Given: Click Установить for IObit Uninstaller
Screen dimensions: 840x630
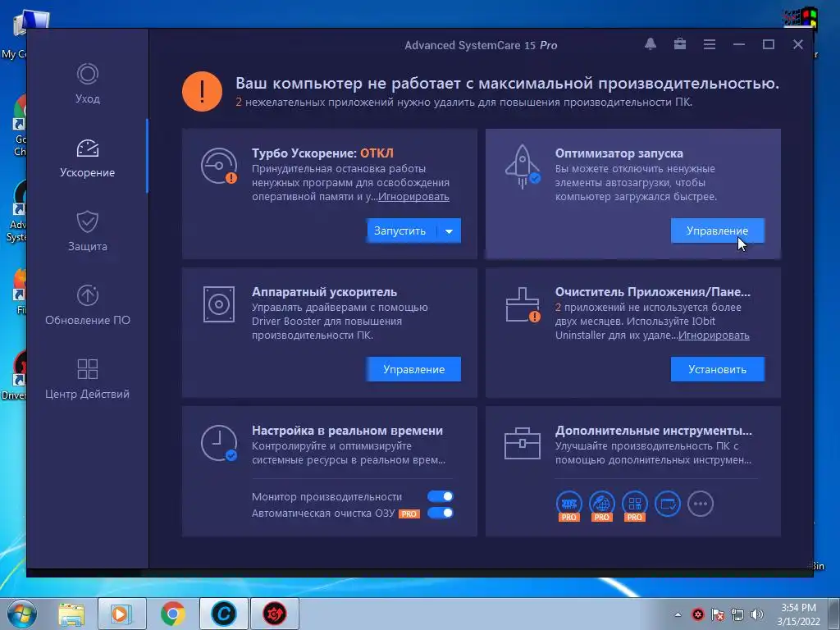Looking at the screenshot, I should click(717, 369).
